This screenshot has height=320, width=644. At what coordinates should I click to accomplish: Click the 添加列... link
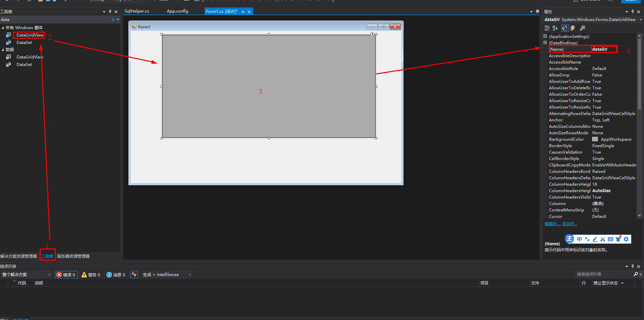click(x=570, y=224)
